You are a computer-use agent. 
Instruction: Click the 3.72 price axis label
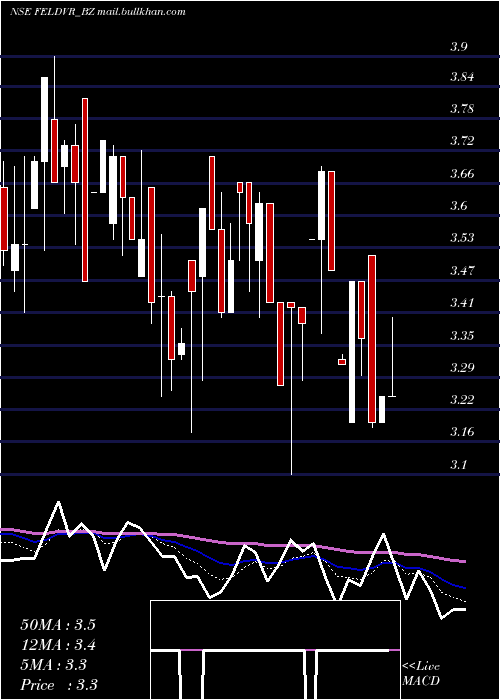pyautogui.click(x=462, y=141)
